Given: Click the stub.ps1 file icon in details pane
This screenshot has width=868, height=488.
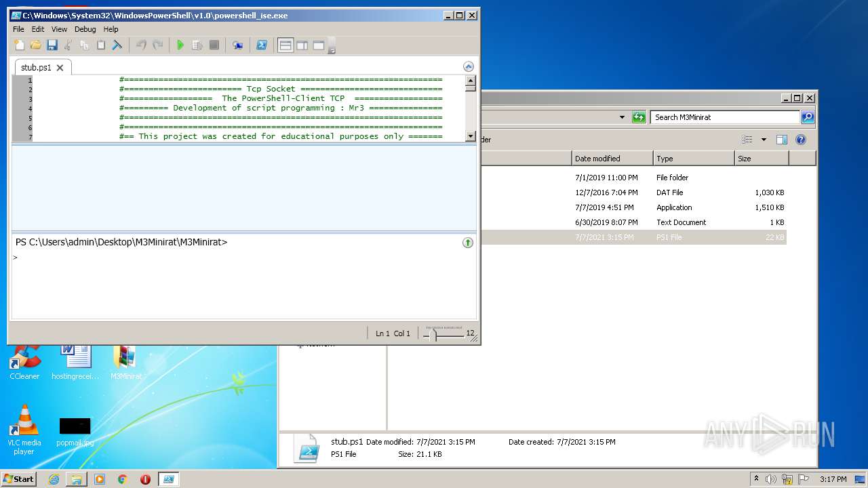Looking at the screenshot, I should [x=307, y=448].
